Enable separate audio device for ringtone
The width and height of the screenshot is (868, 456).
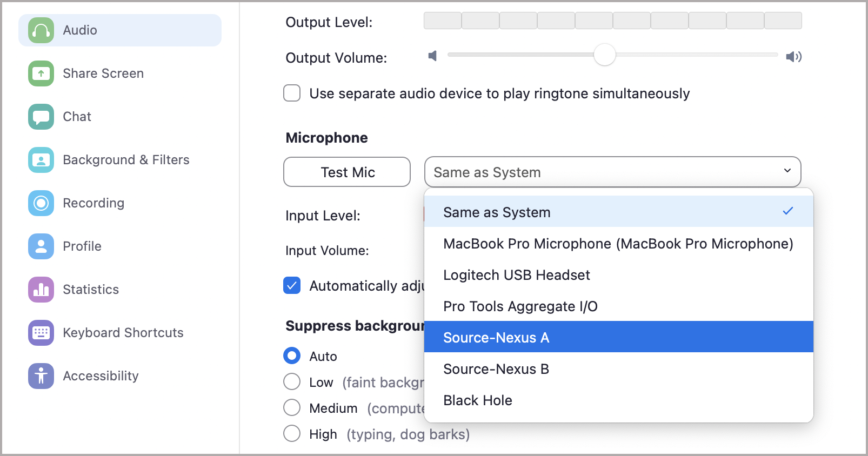click(x=292, y=93)
